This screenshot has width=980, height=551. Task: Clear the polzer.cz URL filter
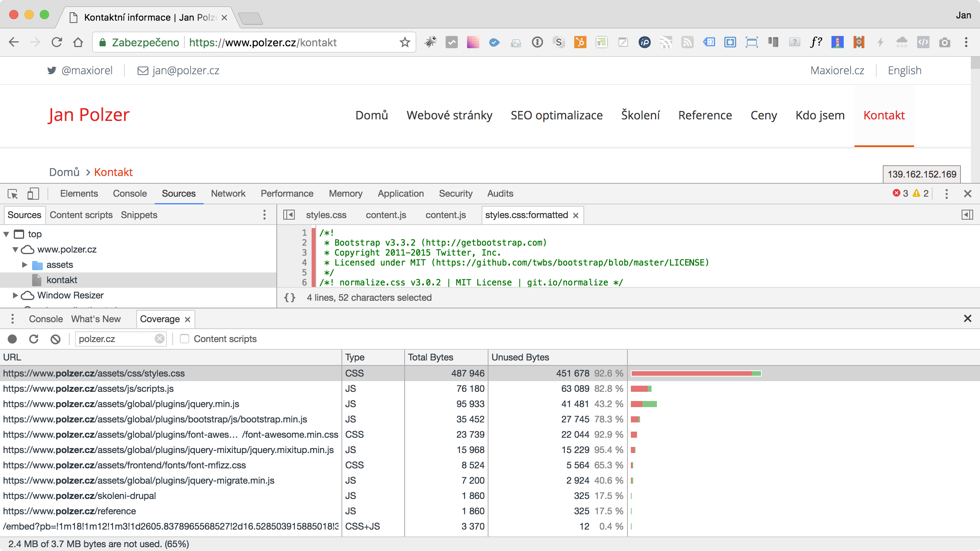(160, 339)
